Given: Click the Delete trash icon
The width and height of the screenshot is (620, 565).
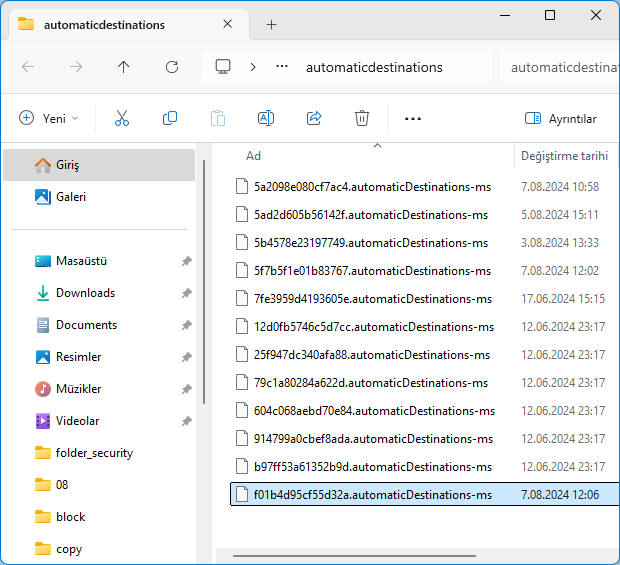Looking at the screenshot, I should pos(362,118).
